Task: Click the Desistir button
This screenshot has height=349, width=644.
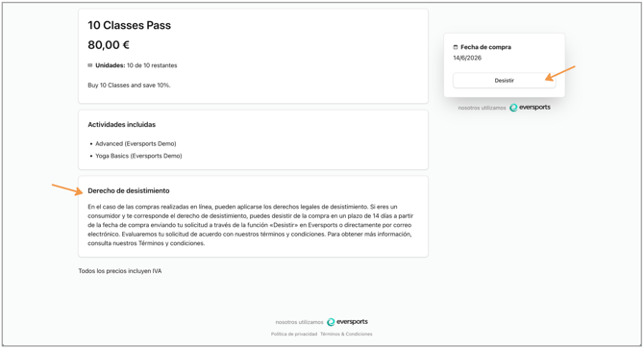Action: 504,81
